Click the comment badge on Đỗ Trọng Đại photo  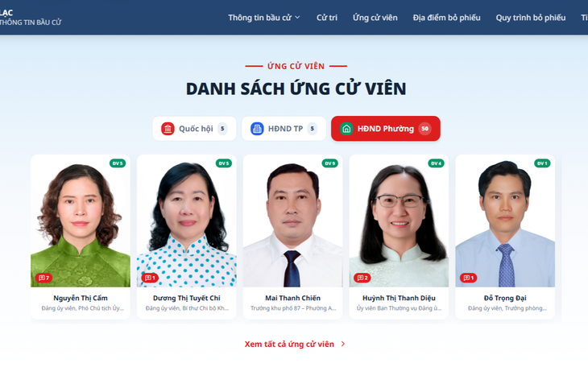click(468, 278)
